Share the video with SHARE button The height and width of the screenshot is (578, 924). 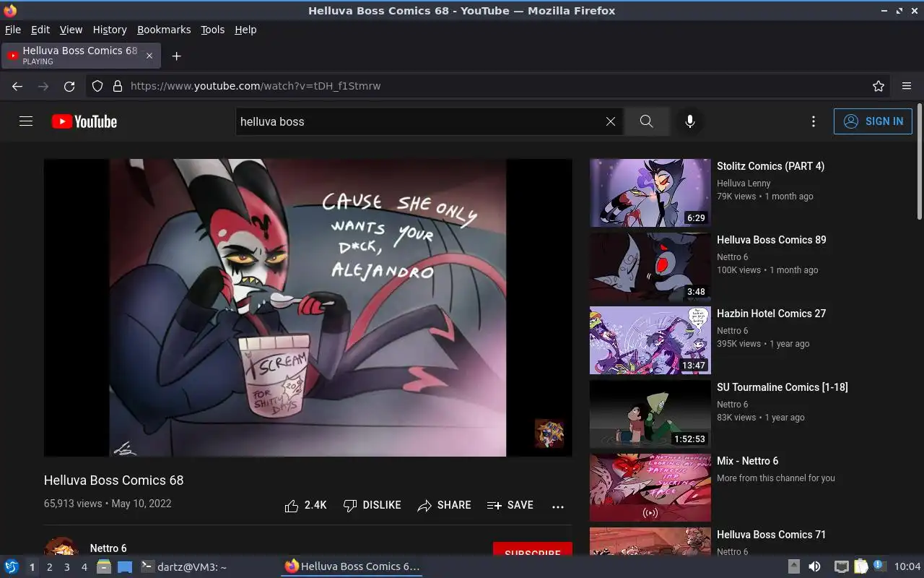click(444, 506)
